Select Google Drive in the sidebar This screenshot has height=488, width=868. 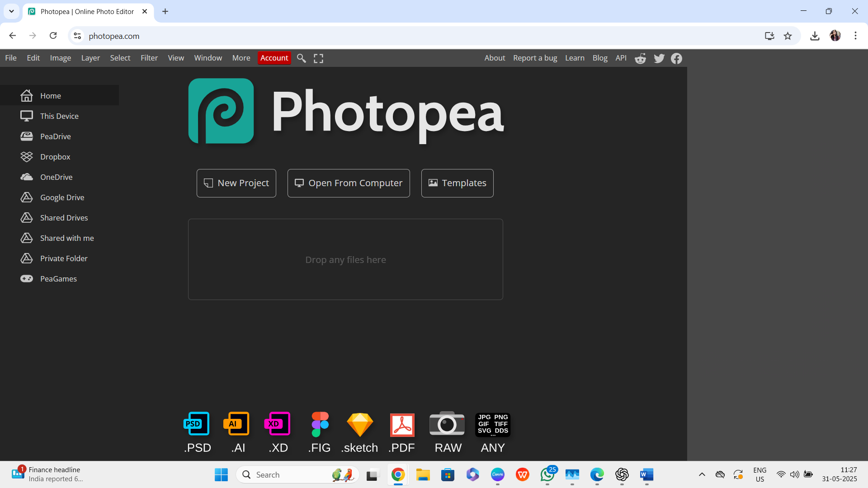62,197
